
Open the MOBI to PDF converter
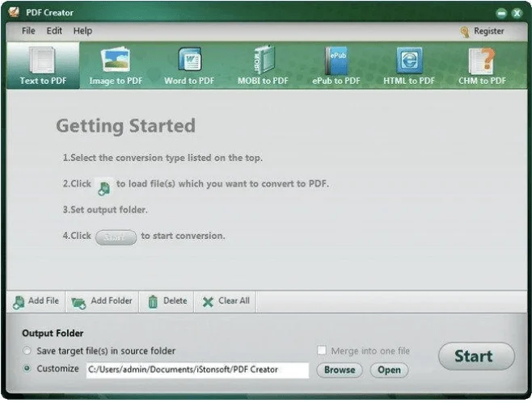click(263, 65)
